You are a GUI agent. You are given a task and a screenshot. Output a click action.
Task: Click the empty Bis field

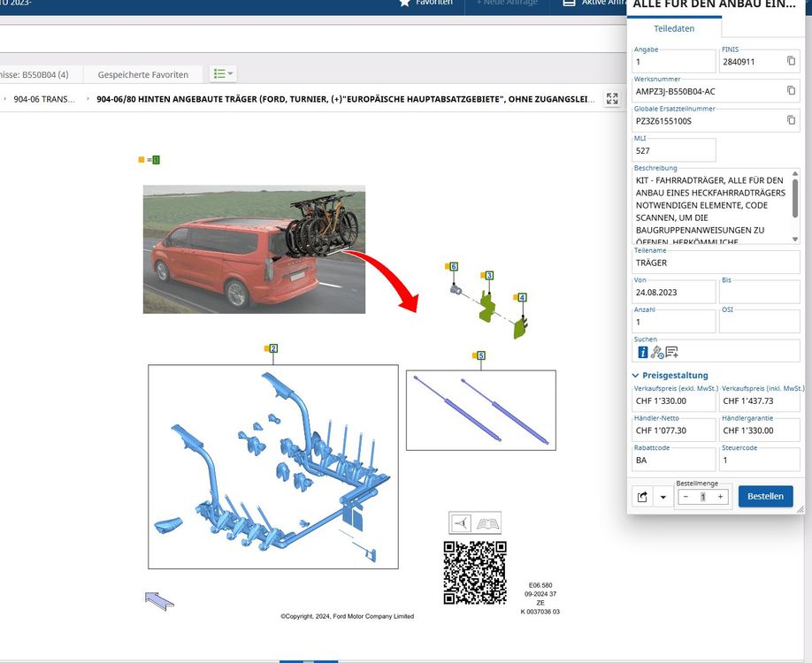[760, 293]
